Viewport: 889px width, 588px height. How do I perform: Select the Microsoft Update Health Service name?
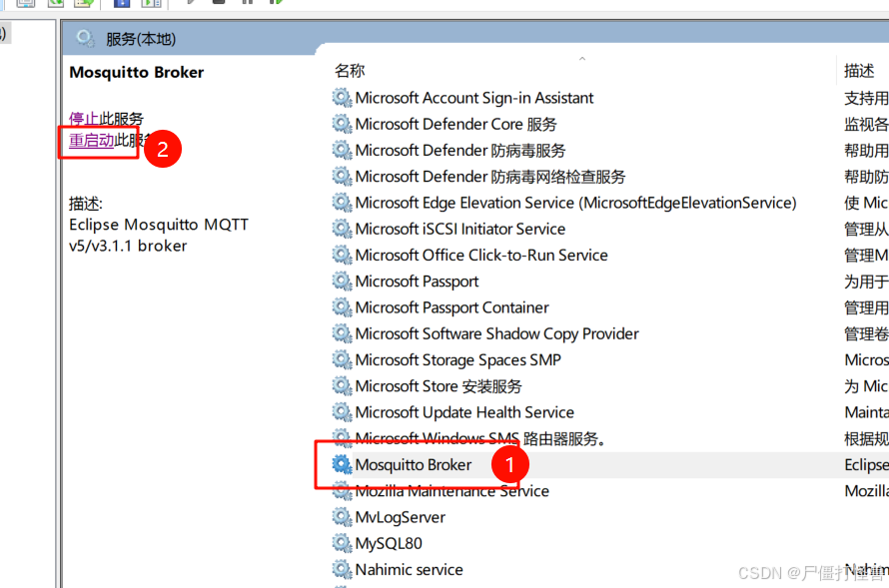pyautogui.click(x=464, y=412)
